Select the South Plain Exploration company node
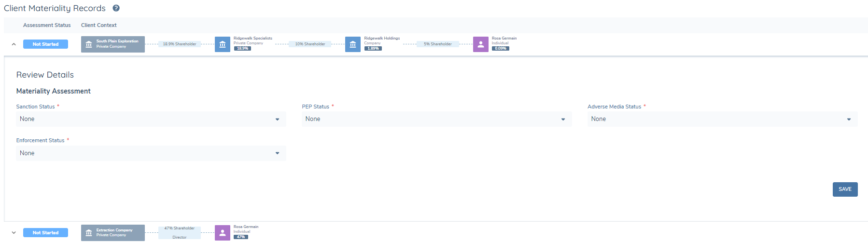The height and width of the screenshot is (242, 868). (113, 44)
